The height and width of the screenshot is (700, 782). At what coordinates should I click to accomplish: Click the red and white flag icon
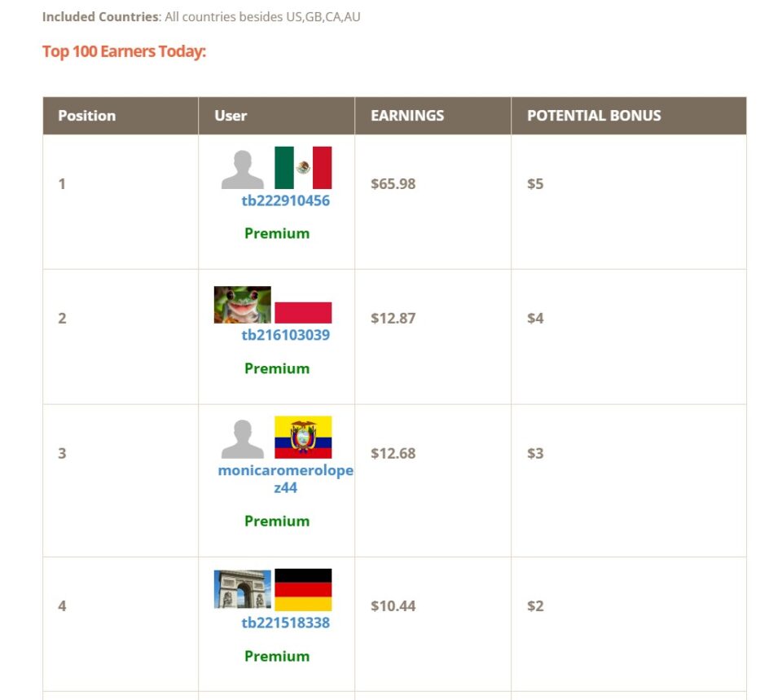303,312
